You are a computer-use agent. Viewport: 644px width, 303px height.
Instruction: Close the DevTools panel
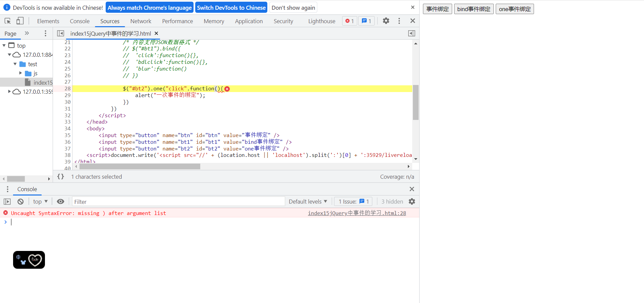[x=413, y=21]
